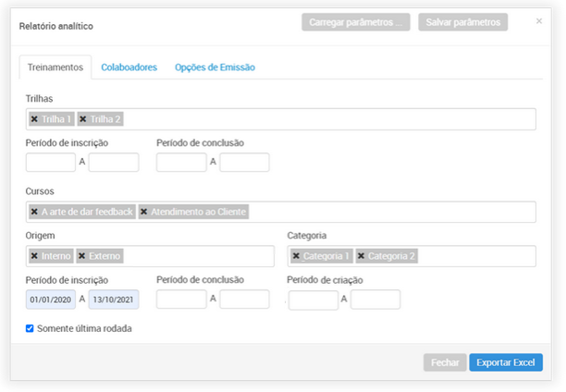Open the Categoria multi-select field
Viewport: 566px width, 392px height.
[x=472, y=256]
